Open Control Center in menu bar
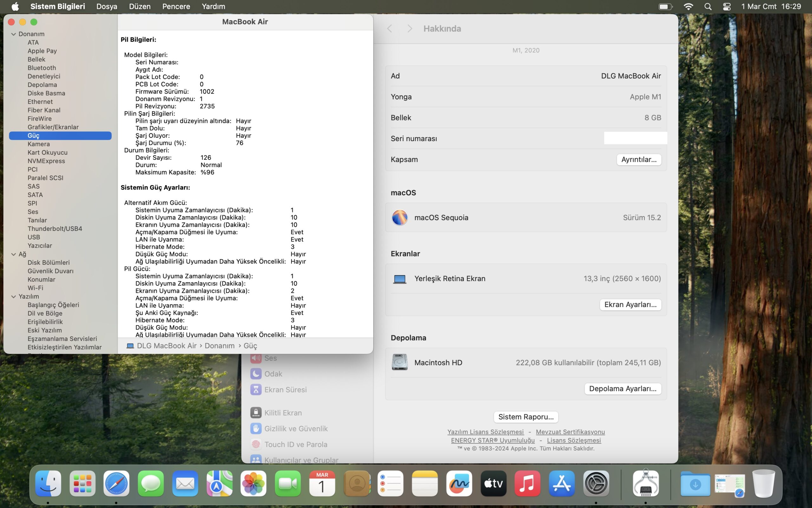This screenshot has height=508, width=812. click(727, 6)
